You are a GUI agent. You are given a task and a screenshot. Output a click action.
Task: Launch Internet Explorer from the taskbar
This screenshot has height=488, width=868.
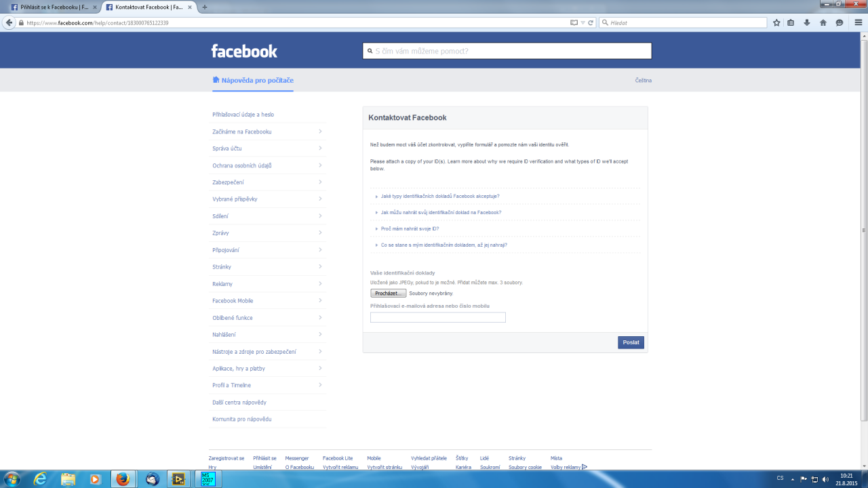click(41, 479)
